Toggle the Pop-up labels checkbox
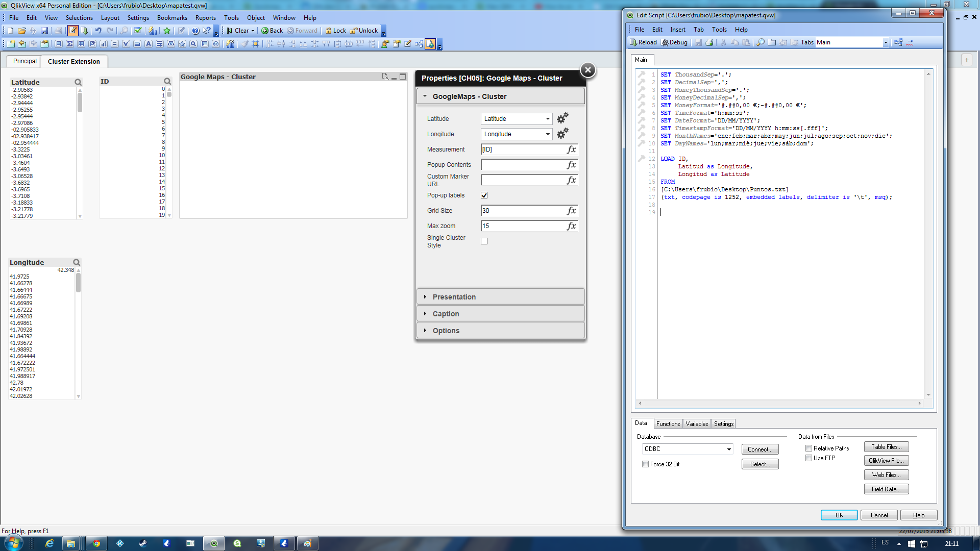Viewport: 980px width, 551px height. [x=484, y=194]
